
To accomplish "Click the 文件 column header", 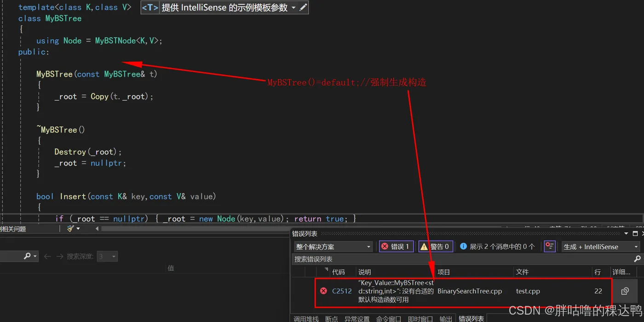I will [522, 272].
